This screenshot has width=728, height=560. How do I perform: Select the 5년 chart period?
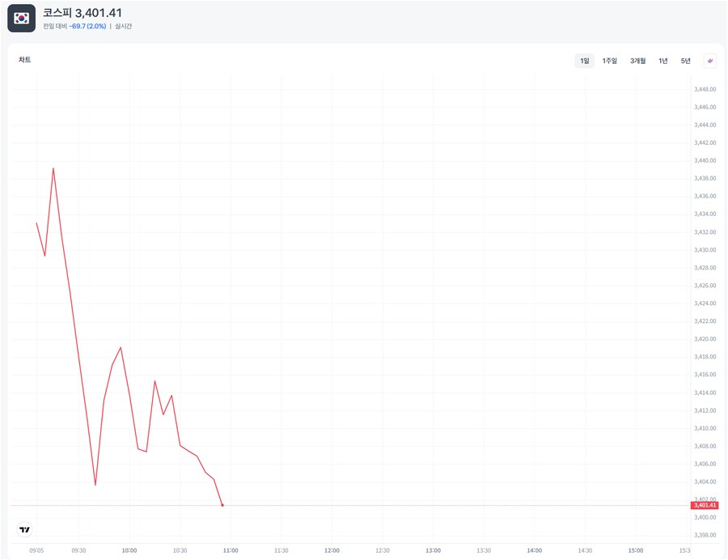click(685, 61)
